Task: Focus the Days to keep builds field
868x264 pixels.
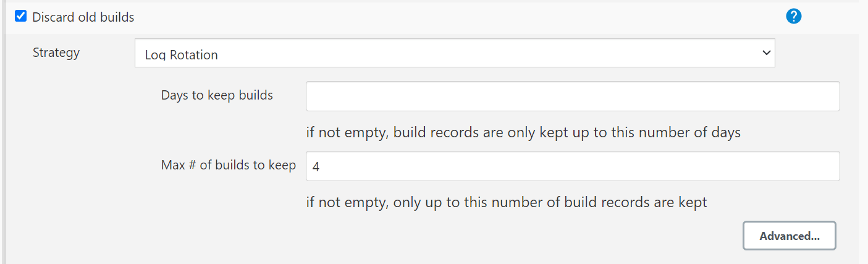Action: pyautogui.click(x=572, y=96)
